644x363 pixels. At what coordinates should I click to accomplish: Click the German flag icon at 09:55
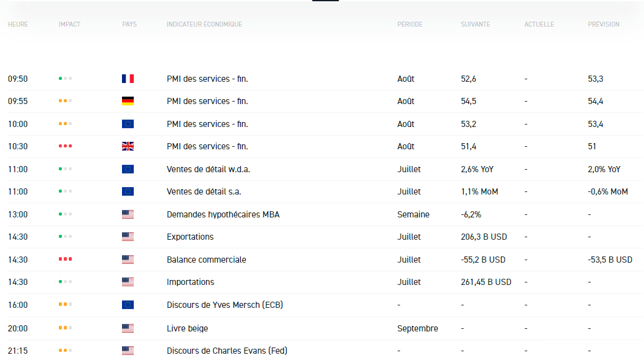pyautogui.click(x=128, y=101)
